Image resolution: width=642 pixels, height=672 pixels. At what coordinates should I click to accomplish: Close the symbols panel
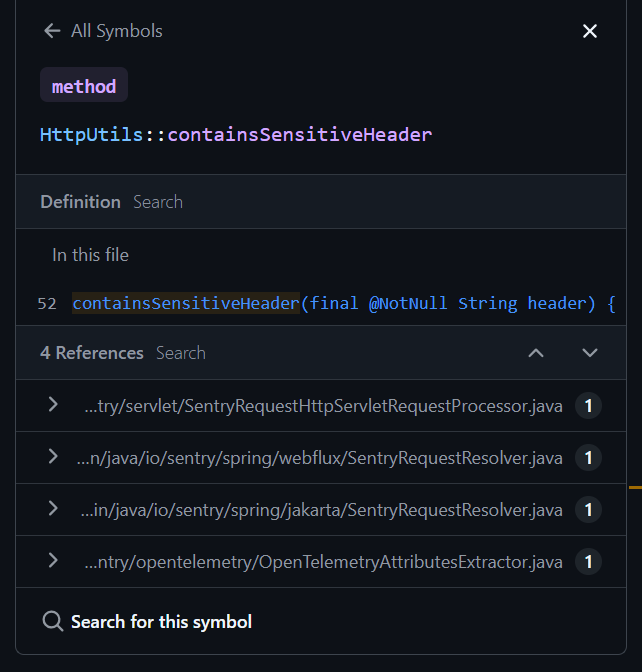click(590, 31)
